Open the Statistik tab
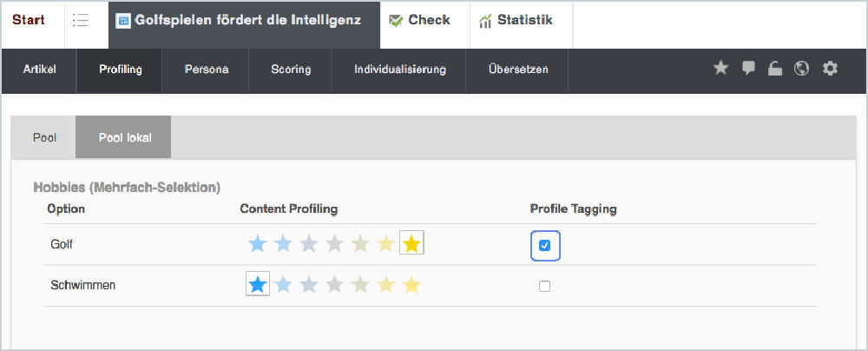The width and height of the screenshot is (868, 351). [516, 20]
